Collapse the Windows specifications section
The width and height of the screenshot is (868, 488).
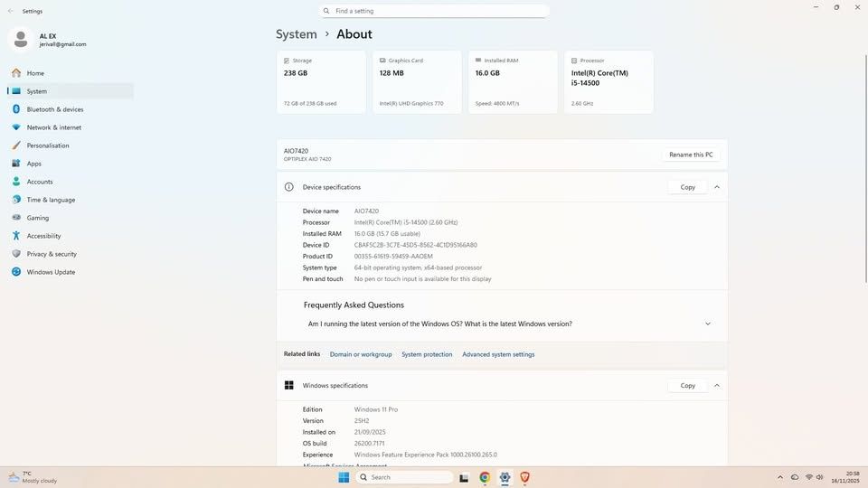(717, 386)
